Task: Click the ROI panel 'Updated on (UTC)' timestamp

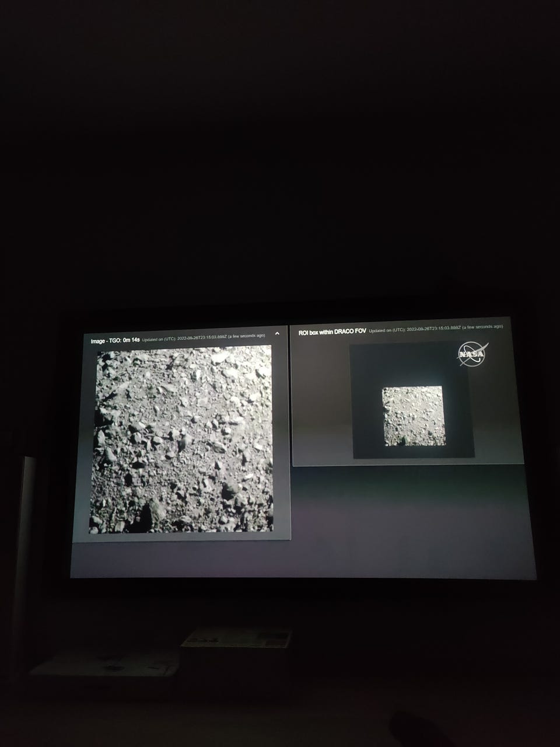Action: point(436,329)
